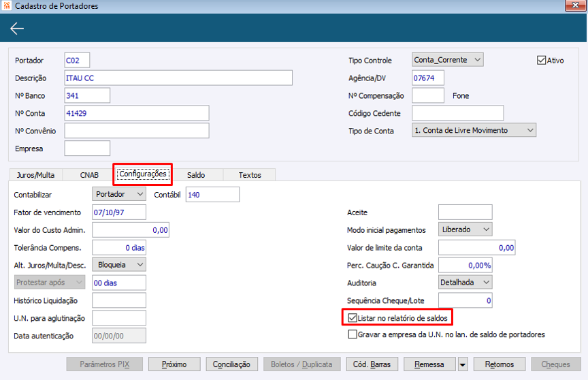Switch to the Saldo tab
This screenshot has width=588, height=380.
pyautogui.click(x=196, y=175)
